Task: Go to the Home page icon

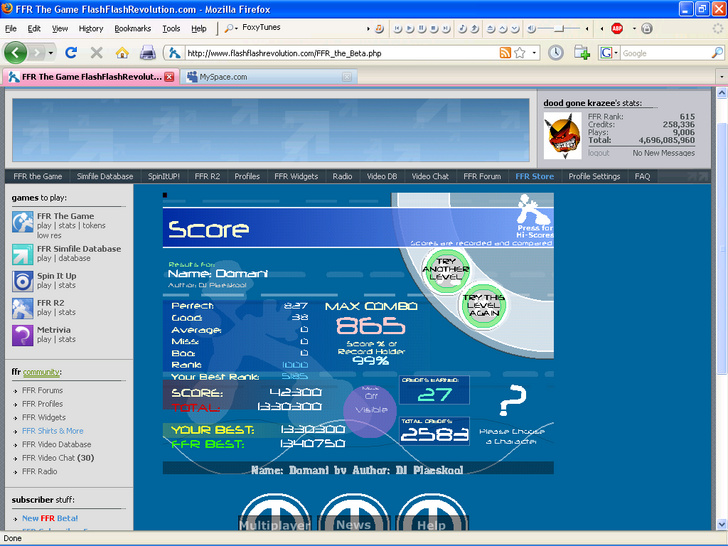Action: tap(122, 52)
